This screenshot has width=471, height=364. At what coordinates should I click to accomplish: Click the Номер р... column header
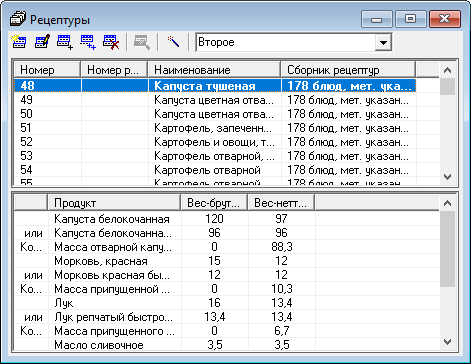pyautogui.click(x=114, y=70)
